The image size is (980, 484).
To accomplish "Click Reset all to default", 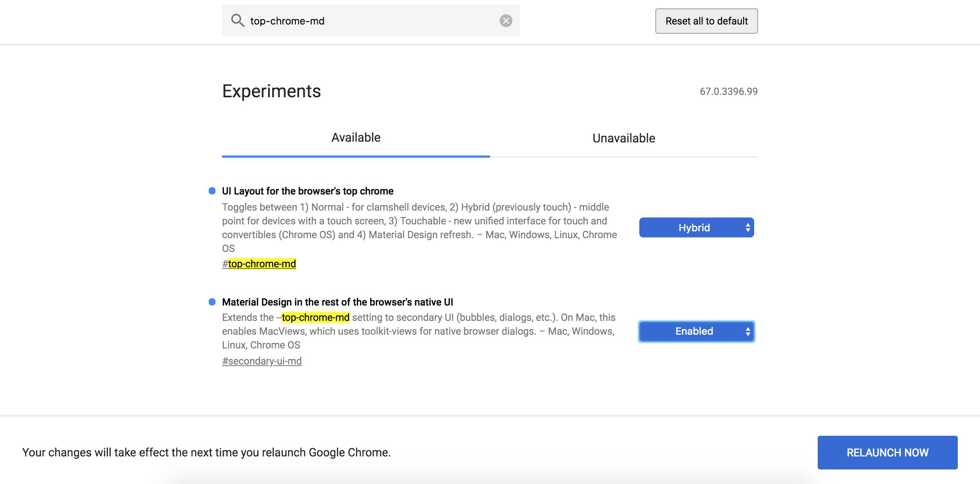I will pos(706,21).
